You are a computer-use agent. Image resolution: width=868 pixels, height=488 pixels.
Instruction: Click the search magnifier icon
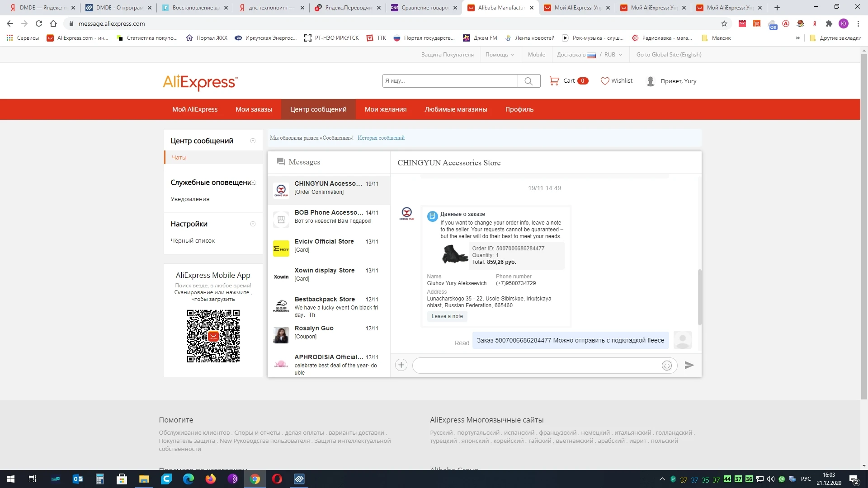point(528,81)
